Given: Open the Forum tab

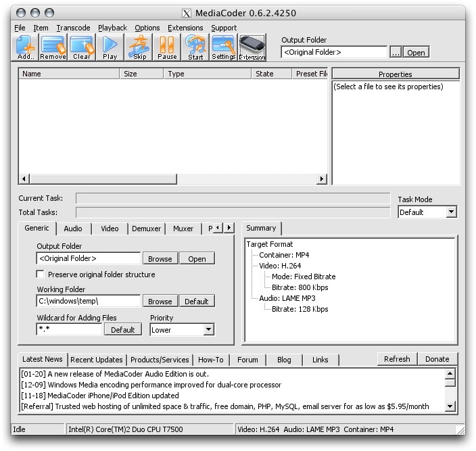Looking at the screenshot, I should point(247,360).
